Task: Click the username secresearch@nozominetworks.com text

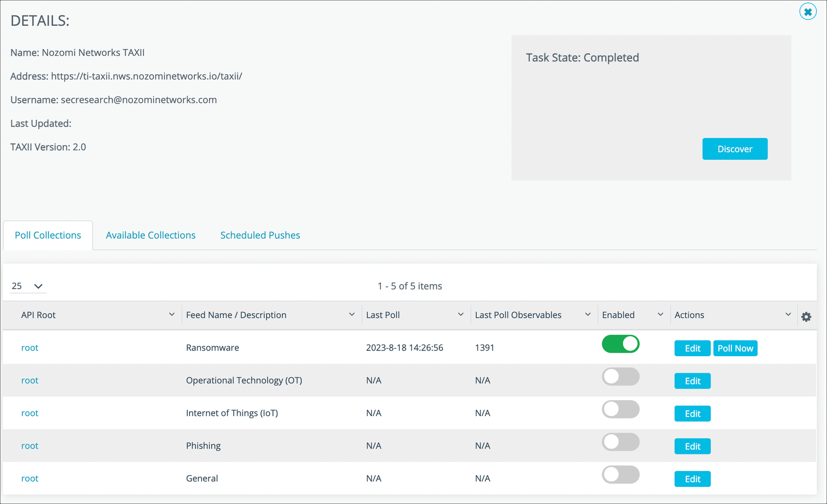Action: pyautogui.click(x=139, y=100)
